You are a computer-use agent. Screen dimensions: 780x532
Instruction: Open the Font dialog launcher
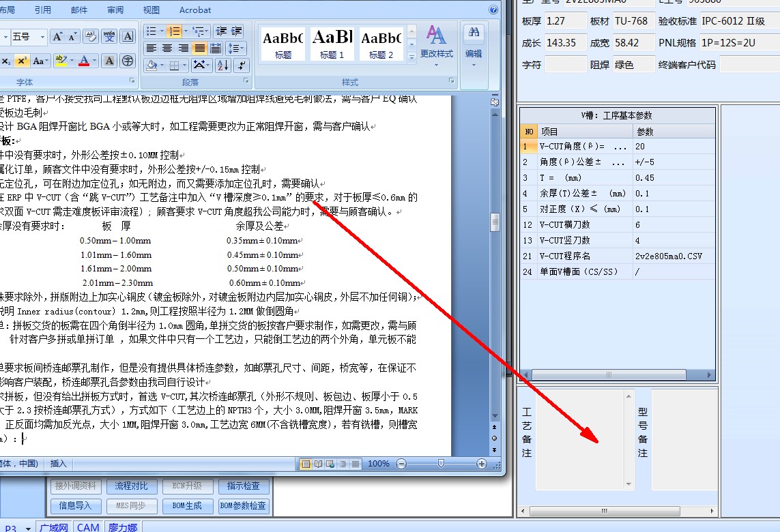coord(132,80)
